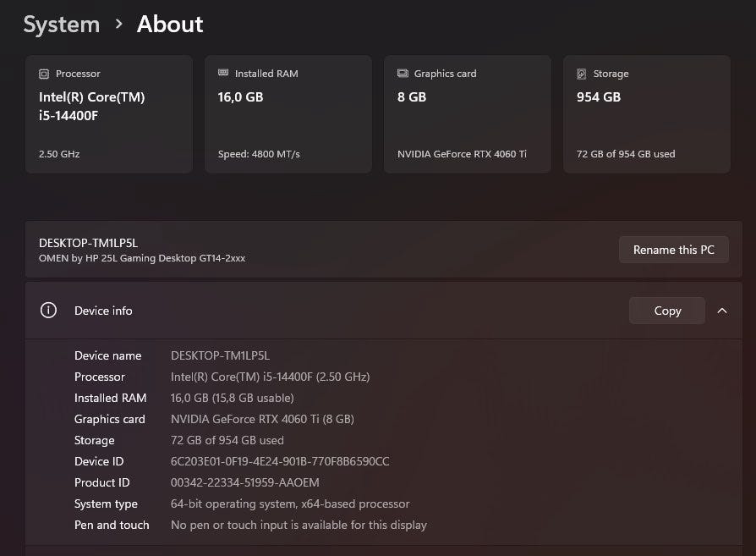Click the Installed RAM memory icon
This screenshot has width=756, height=556.
coord(223,74)
